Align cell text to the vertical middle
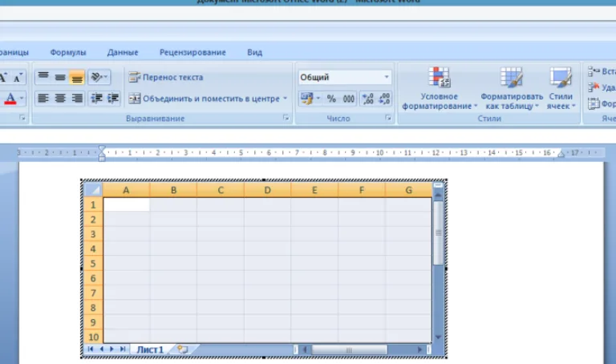The height and width of the screenshot is (364, 616). pos(60,77)
